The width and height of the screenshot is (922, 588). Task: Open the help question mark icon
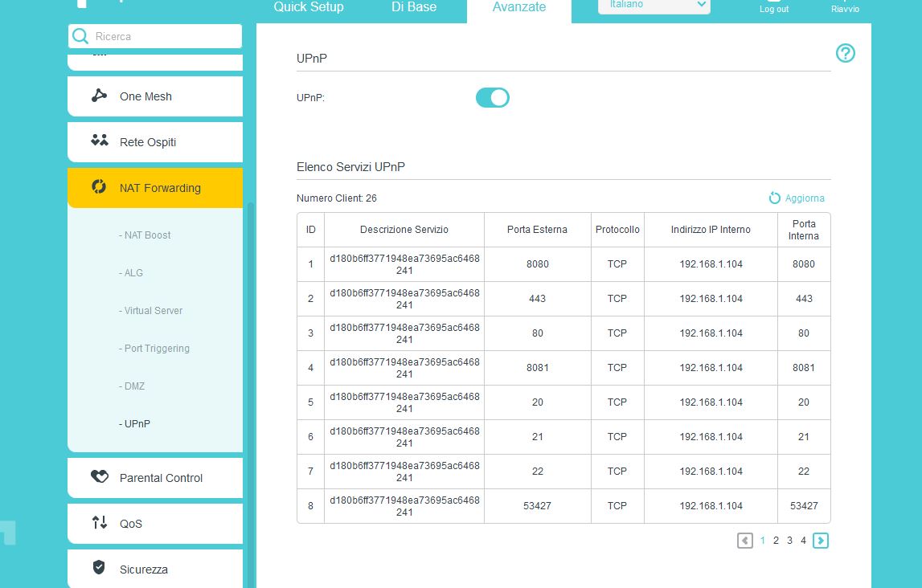[x=845, y=53]
